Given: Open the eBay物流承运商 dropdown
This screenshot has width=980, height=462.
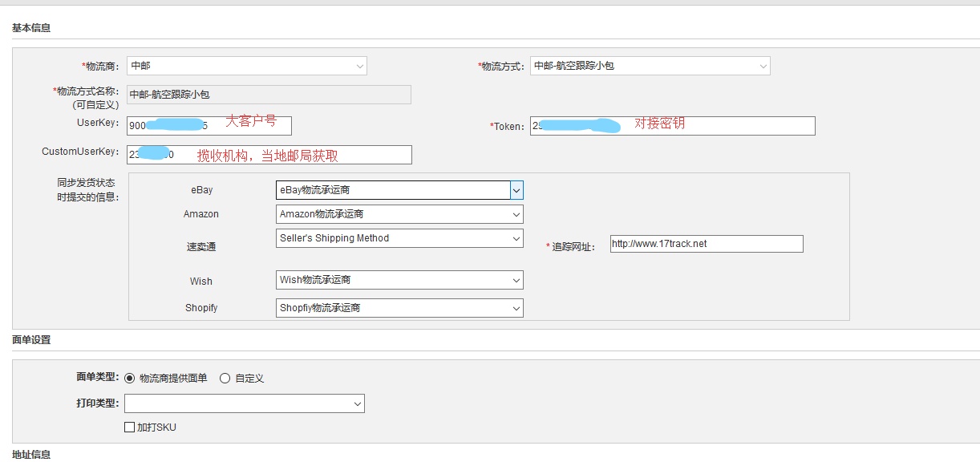Looking at the screenshot, I should pyautogui.click(x=399, y=190).
